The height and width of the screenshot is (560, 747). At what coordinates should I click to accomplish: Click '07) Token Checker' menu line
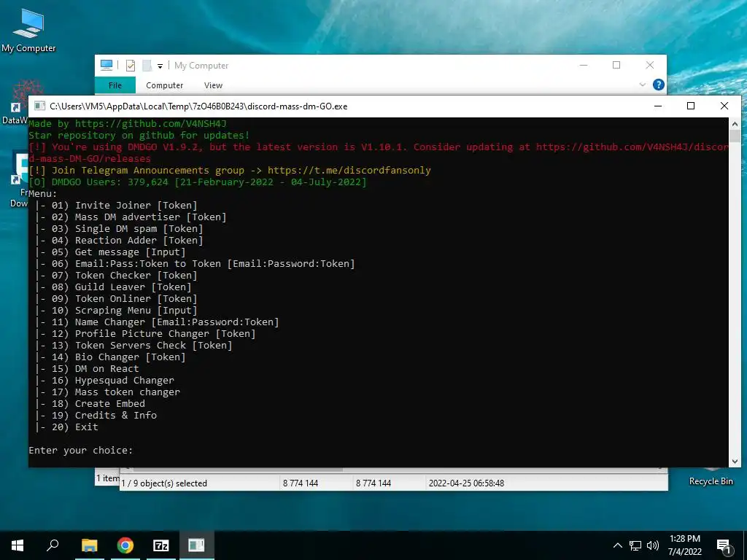(x=124, y=275)
